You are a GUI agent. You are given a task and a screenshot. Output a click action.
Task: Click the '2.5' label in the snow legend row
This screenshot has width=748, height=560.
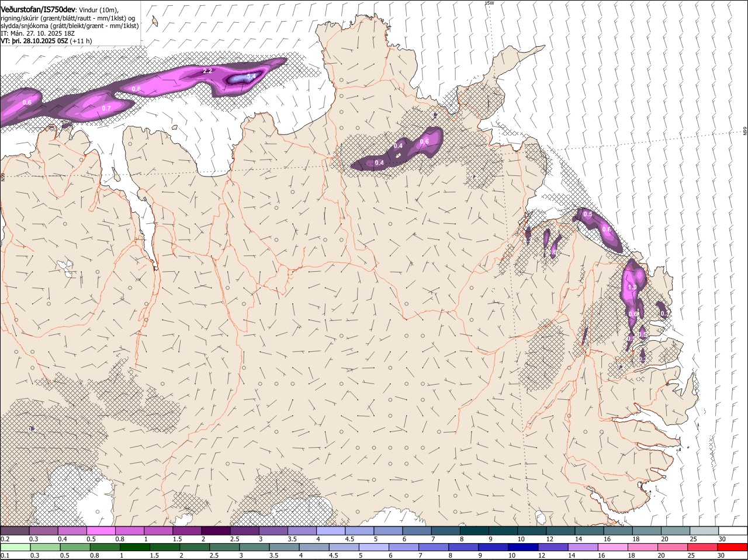click(234, 539)
